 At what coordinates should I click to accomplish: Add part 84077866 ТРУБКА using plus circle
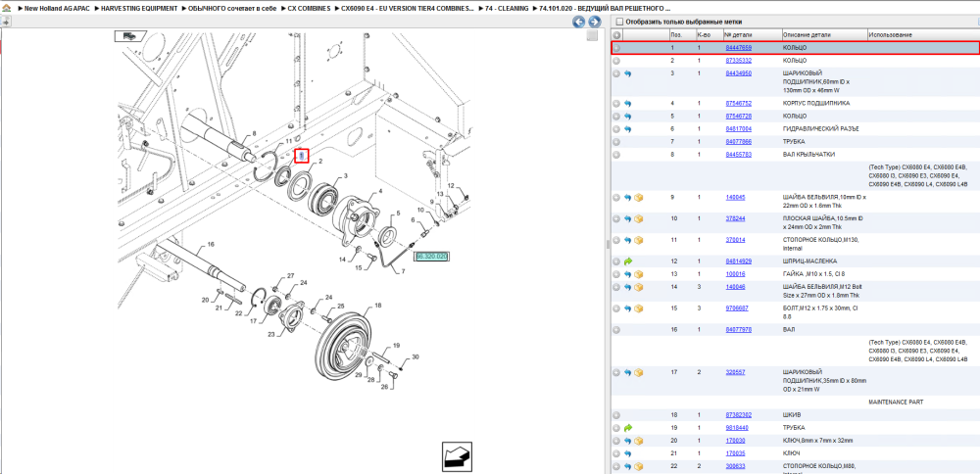[x=616, y=142]
